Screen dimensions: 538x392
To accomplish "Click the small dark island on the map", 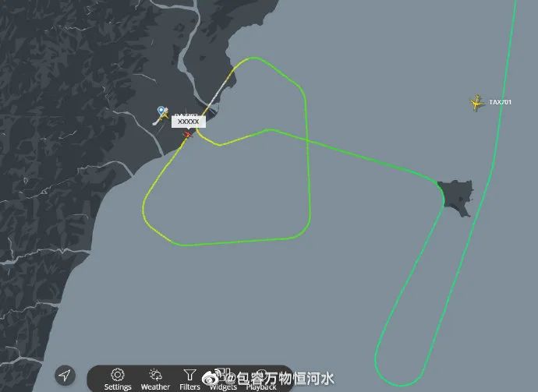I will [456, 197].
